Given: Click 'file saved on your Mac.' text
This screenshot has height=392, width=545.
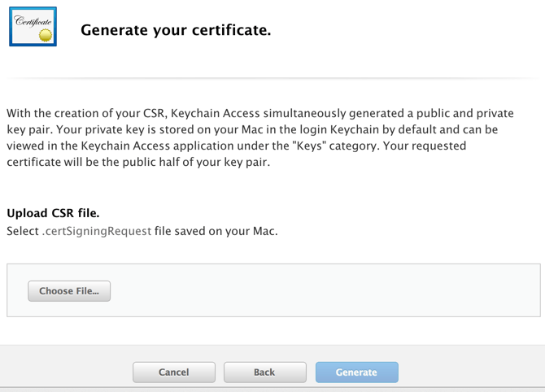Looking at the screenshot, I should coord(216,231).
